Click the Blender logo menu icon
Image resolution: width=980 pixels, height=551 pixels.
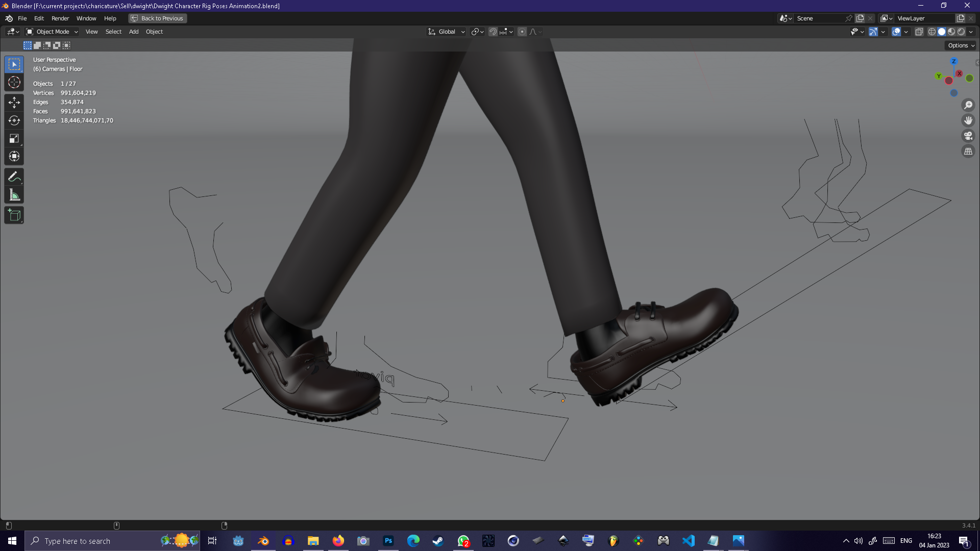[9, 18]
